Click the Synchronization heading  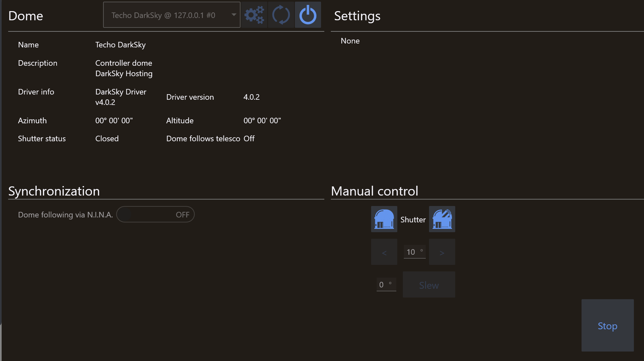click(54, 191)
